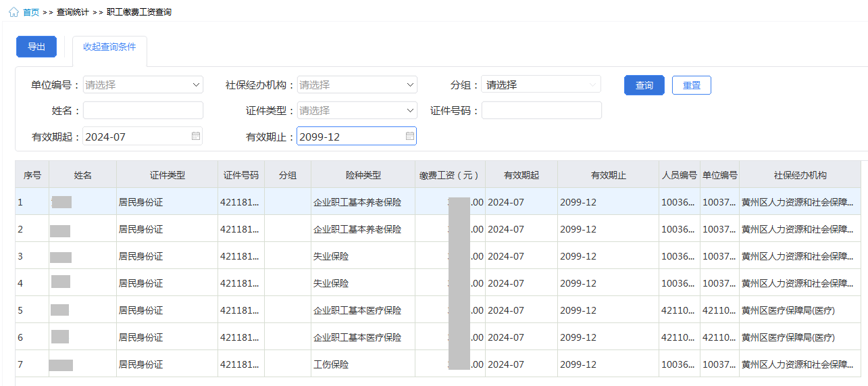Click row 1 黄州区人力资源和社会保障 cell
This screenshot has width=868, height=386.
pyautogui.click(x=800, y=202)
